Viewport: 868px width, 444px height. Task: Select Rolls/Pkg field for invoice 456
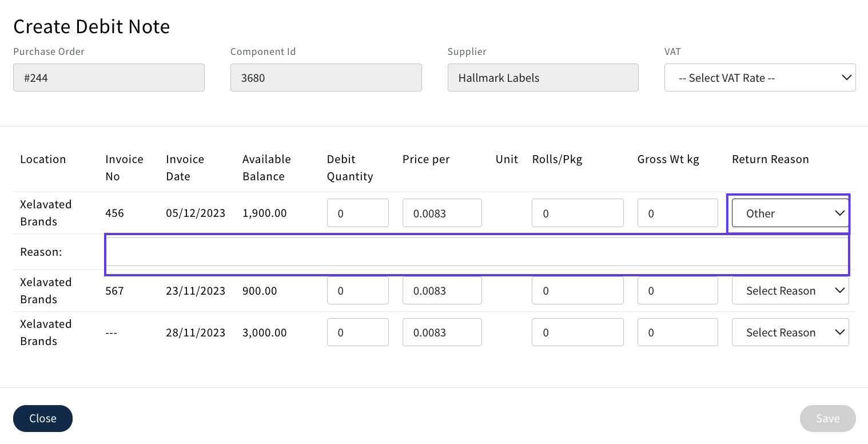[577, 213]
